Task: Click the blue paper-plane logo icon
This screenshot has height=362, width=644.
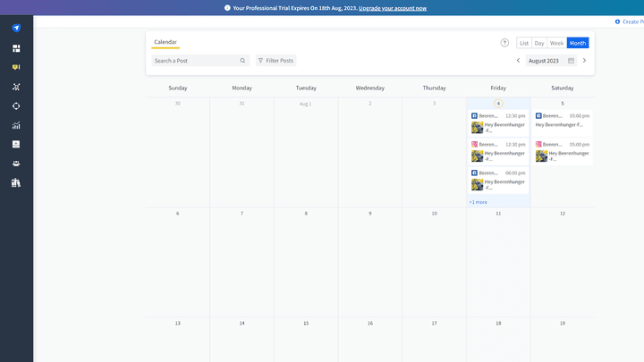Action: pos(16,28)
